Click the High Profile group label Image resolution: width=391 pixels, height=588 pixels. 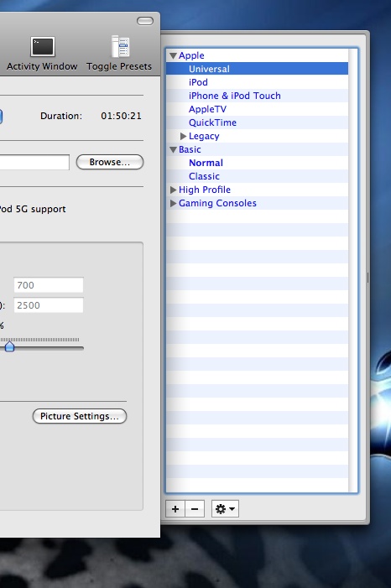pyautogui.click(x=205, y=190)
